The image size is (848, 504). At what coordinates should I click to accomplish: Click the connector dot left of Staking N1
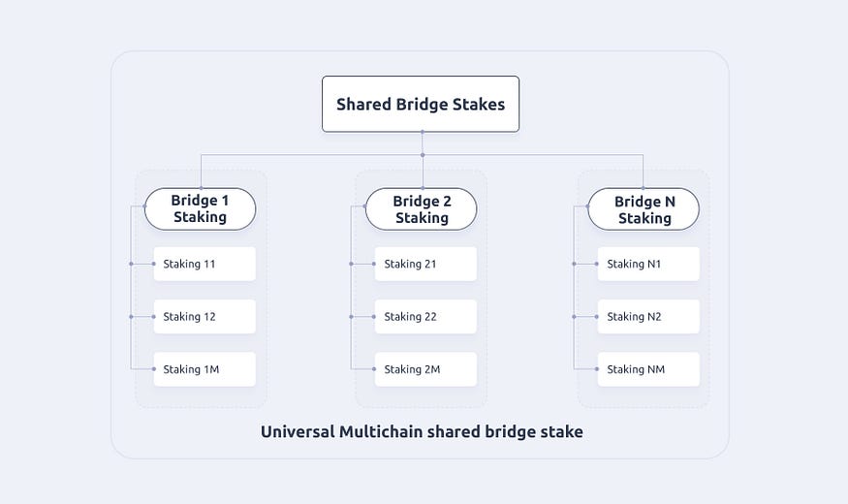[598, 264]
